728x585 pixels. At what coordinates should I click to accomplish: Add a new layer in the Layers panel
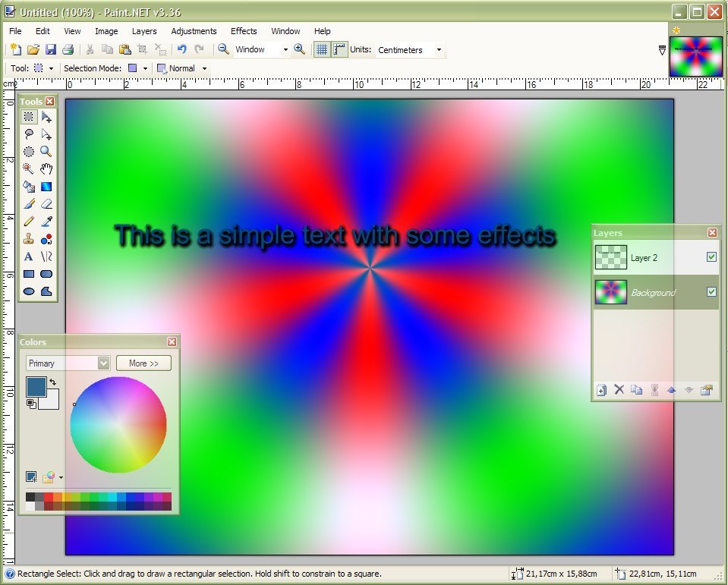600,390
